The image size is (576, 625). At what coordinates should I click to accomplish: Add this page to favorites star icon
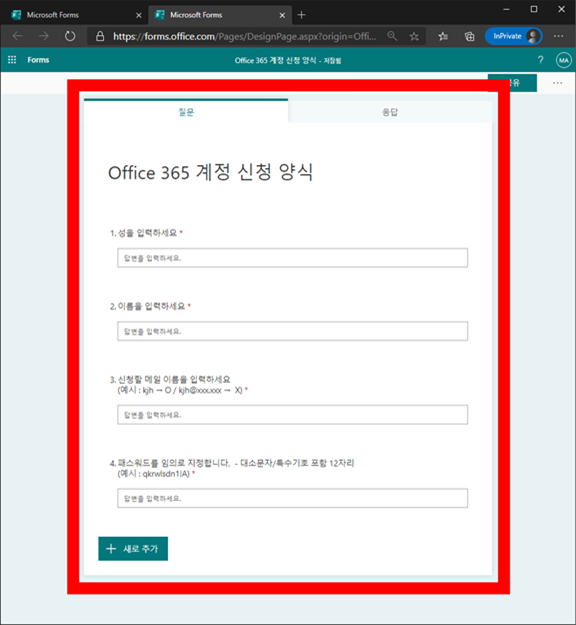(414, 37)
